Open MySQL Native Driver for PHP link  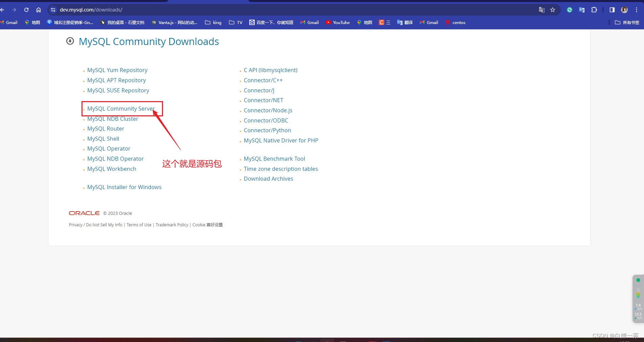click(281, 140)
